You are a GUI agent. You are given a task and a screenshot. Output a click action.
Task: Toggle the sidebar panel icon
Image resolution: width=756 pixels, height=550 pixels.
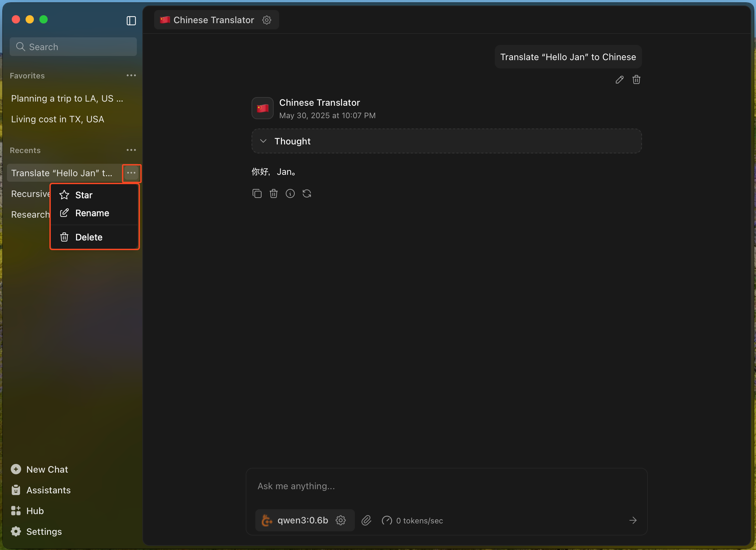(x=131, y=21)
